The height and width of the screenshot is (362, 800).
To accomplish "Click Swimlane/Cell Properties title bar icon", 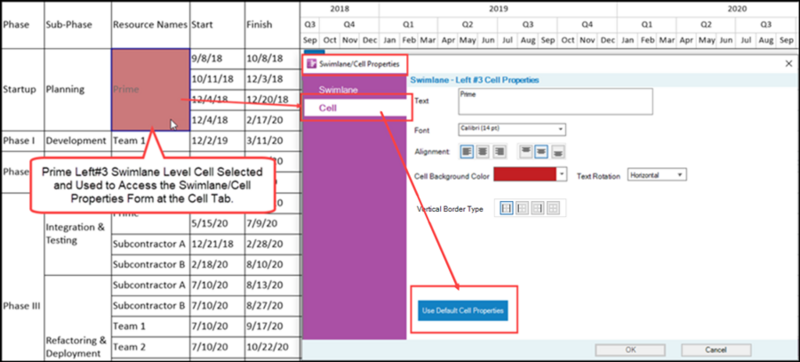I will click(311, 64).
